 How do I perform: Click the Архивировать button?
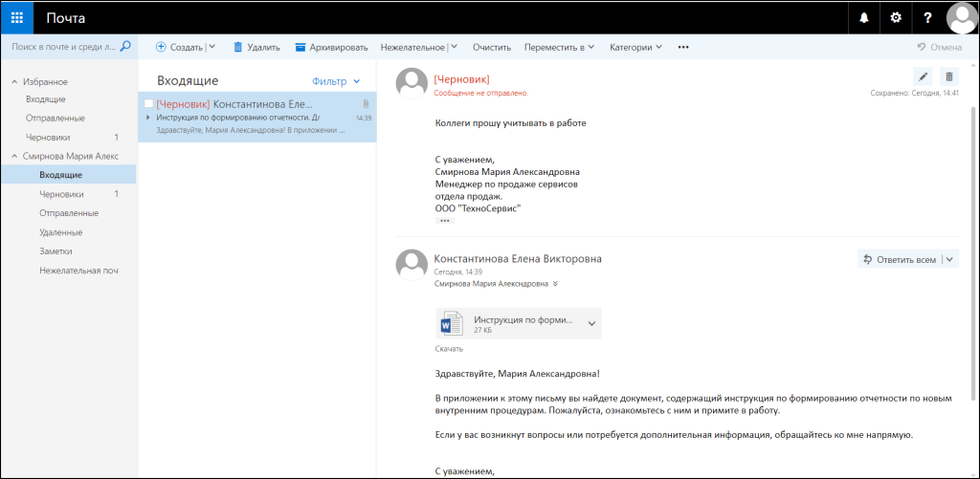[x=332, y=47]
